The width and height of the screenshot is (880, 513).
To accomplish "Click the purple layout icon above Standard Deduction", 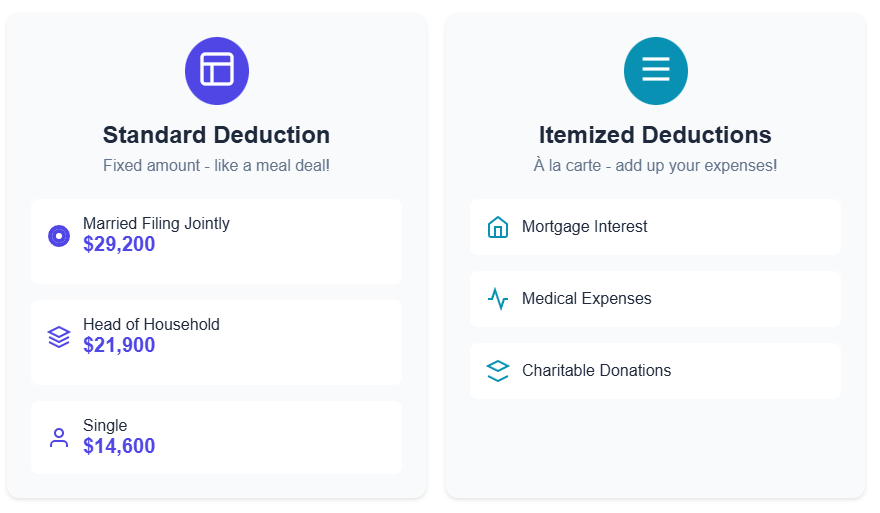I will click(216, 70).
